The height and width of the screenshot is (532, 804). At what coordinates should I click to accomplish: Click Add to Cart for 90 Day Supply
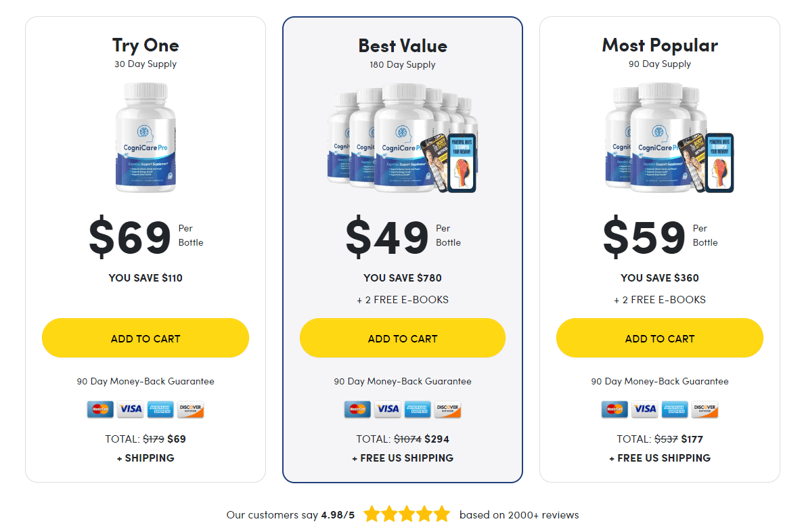point(660,338)
